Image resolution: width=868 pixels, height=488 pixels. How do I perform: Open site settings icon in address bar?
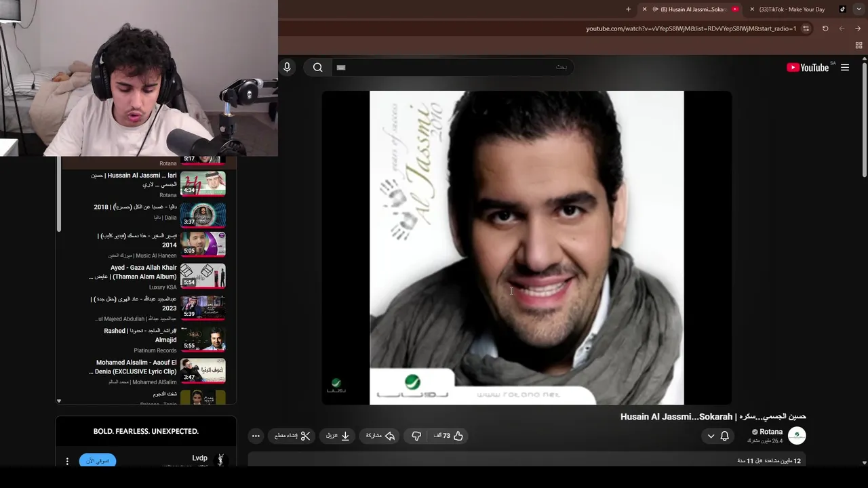(x=806, y=28)
